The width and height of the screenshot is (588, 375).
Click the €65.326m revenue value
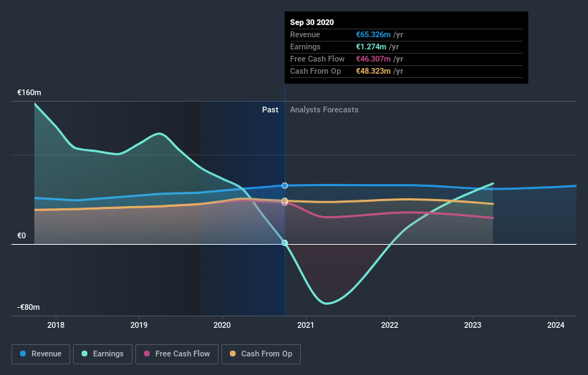click(373, 34)
